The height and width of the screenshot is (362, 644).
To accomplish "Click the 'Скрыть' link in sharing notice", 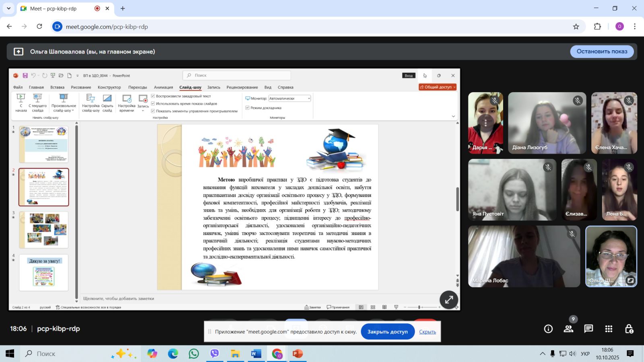I will [x=427, y=332].
